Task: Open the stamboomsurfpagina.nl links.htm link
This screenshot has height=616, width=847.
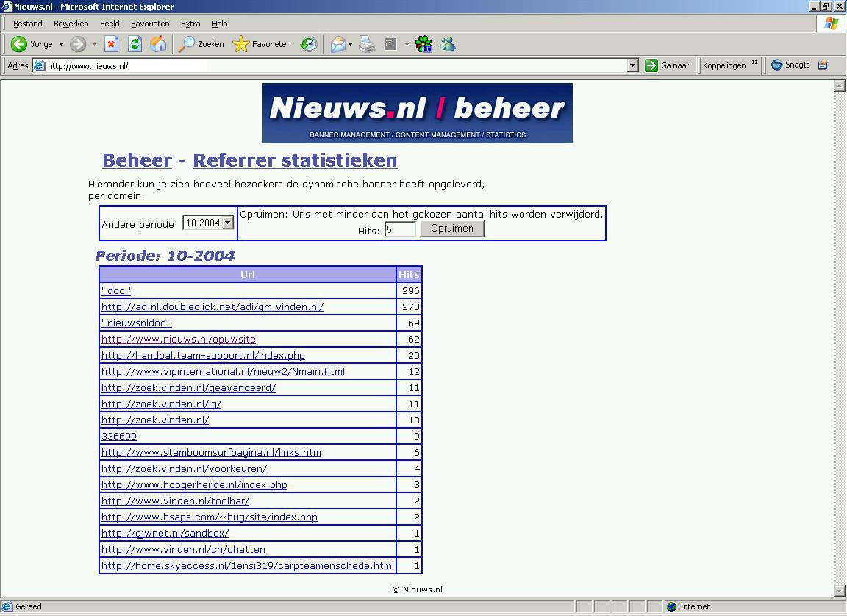Action: tap(211, 452)
